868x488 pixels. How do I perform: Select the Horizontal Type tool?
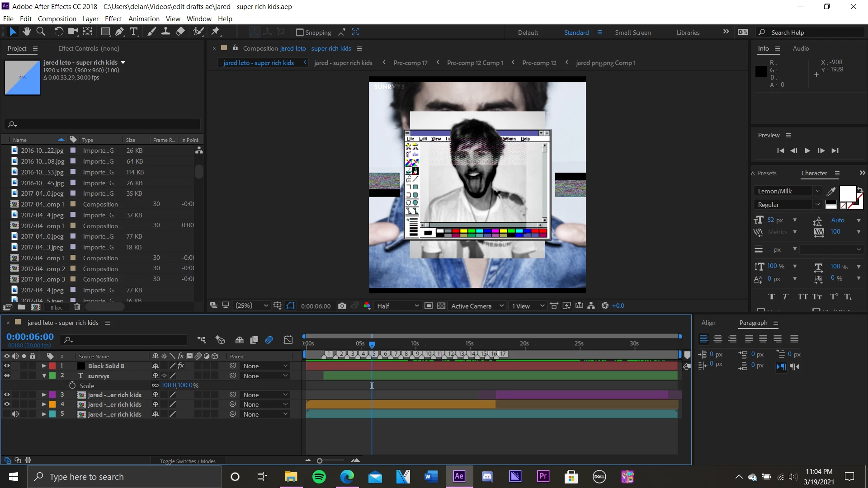134,32
